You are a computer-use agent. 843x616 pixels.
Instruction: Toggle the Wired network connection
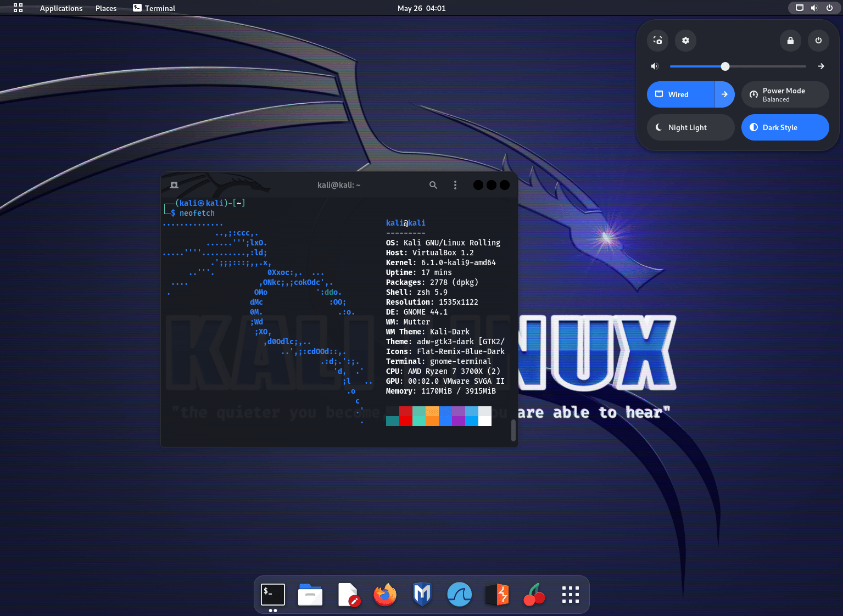(679, 94)
